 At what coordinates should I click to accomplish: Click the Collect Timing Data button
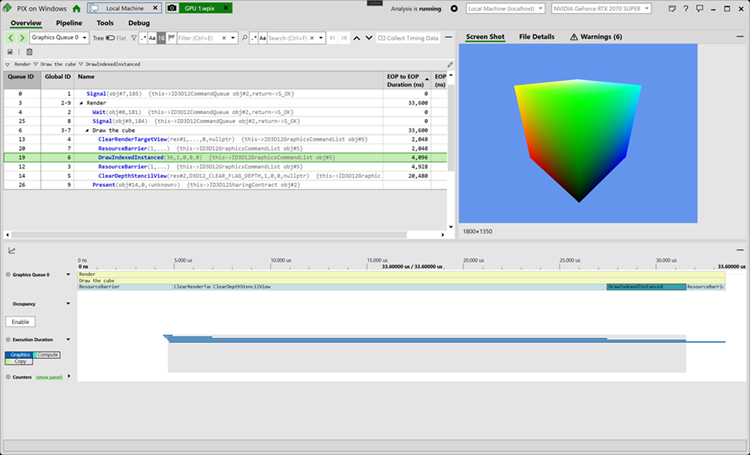408,38
